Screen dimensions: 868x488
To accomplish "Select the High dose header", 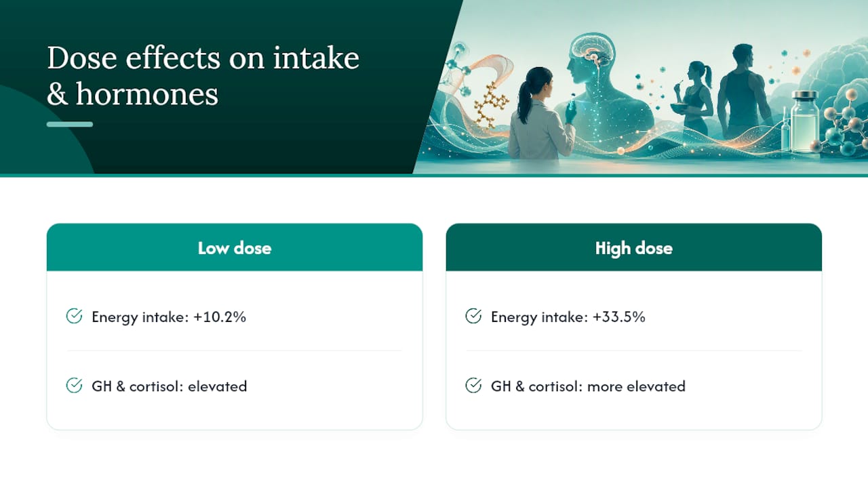I will point(634,247).
